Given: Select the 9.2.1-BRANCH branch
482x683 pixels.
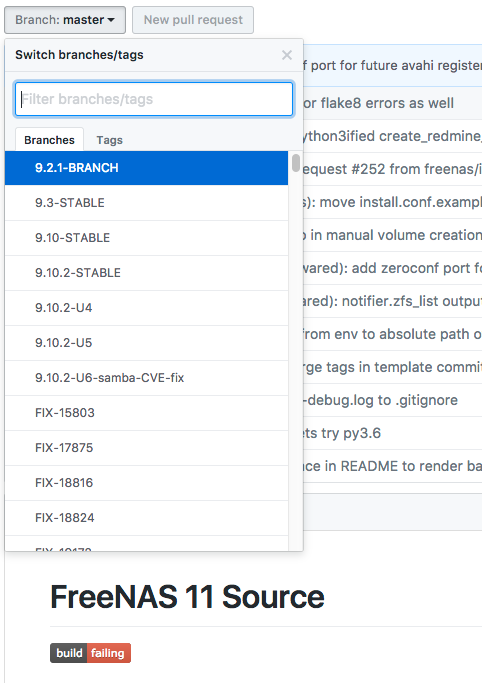Looking at the screenshot, I should pyautogui.click(x=146, y=168).
